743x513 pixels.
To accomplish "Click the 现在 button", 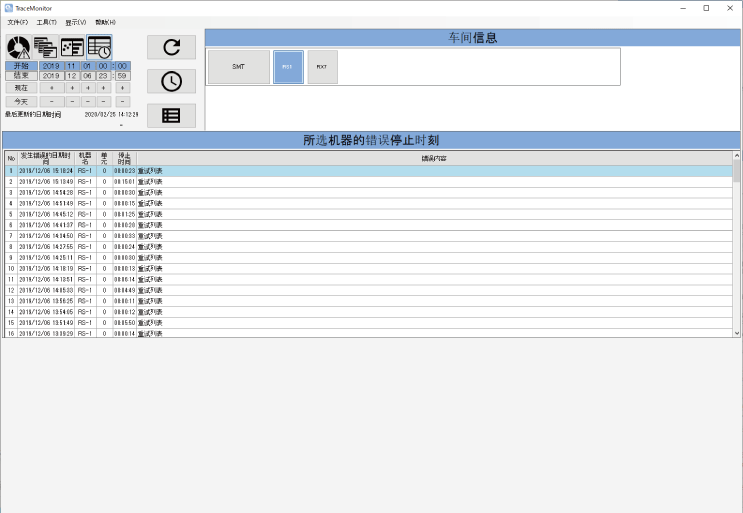I will coord(20,88).
